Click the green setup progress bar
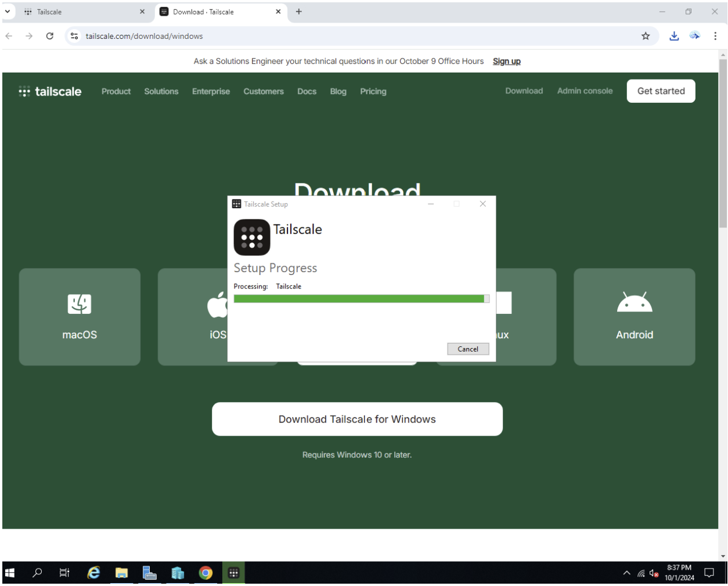The height and width of the screenshot is (586, 728). pos(362,299)
